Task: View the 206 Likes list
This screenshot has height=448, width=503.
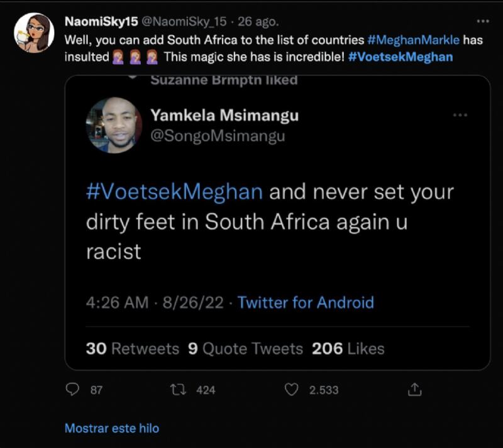Action: tap(348, 349)
